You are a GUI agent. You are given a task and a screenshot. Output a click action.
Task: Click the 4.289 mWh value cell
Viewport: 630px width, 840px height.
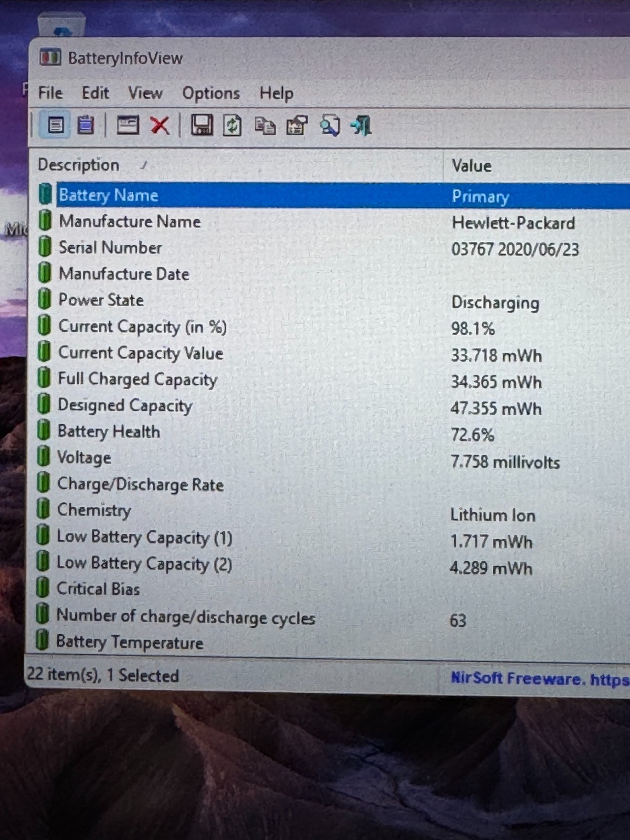(x=490, y=569)
